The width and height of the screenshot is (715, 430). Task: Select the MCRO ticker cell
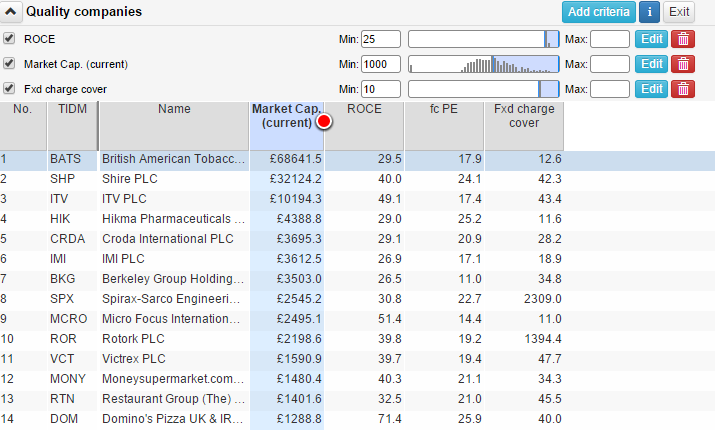68,319
